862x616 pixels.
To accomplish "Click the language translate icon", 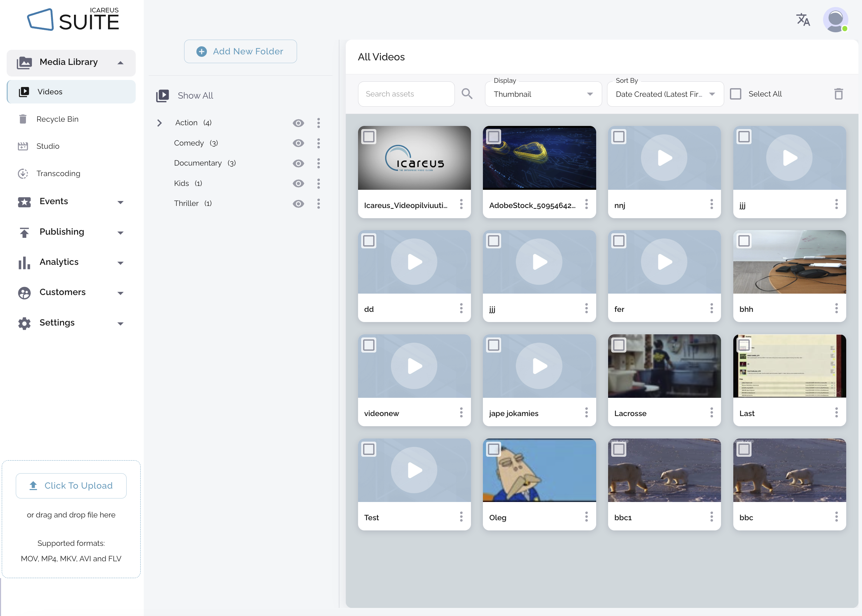I will coord(803,20).
